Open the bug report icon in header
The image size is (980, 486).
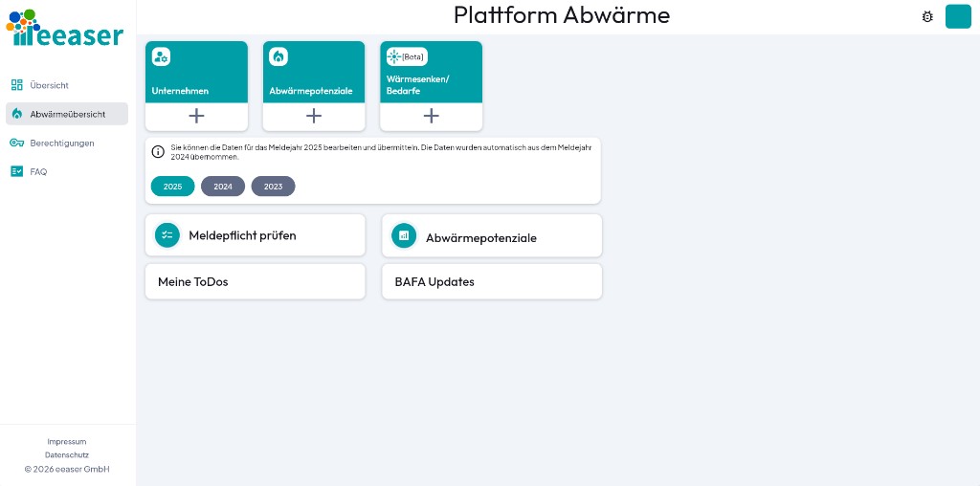tap(927, 17)
